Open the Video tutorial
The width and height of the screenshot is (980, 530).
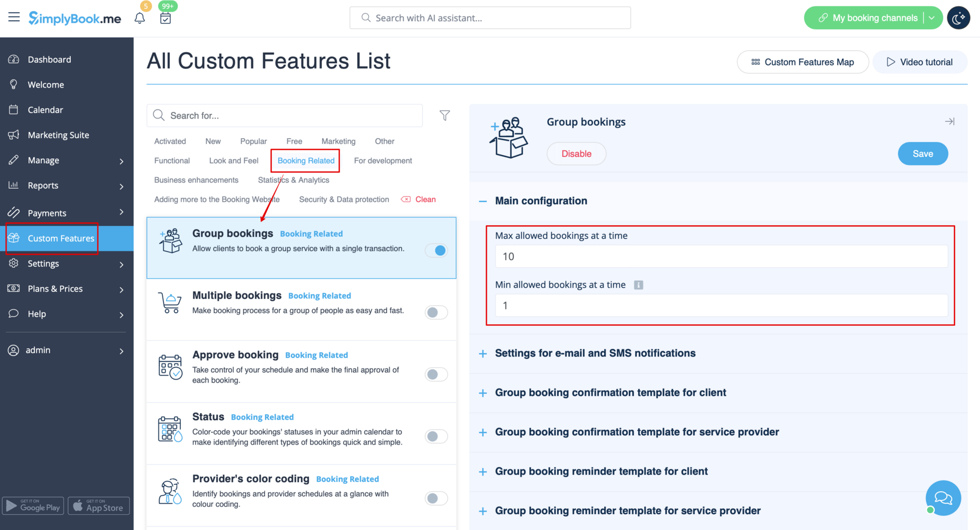920,61
